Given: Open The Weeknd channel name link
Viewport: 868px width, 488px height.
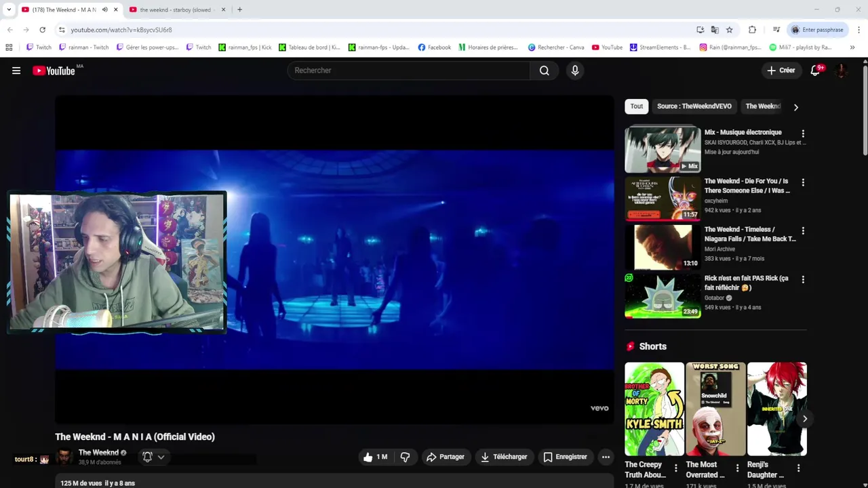Looking at the screenshot, I should pyautogui.click(x=98, y=453).
